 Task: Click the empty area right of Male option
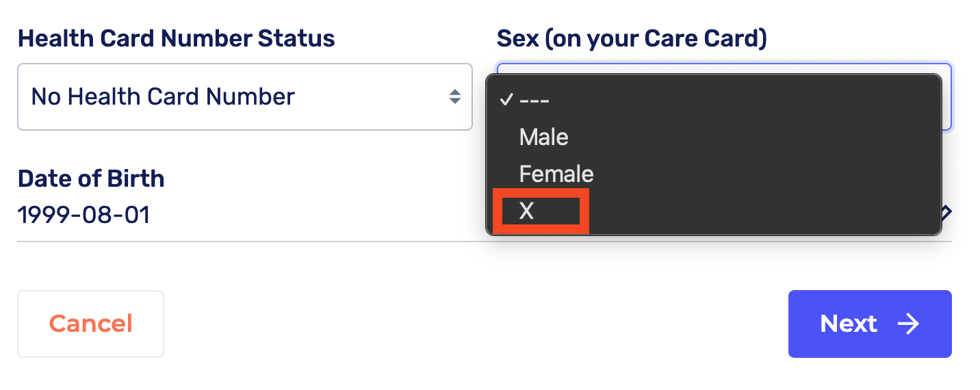753,137
